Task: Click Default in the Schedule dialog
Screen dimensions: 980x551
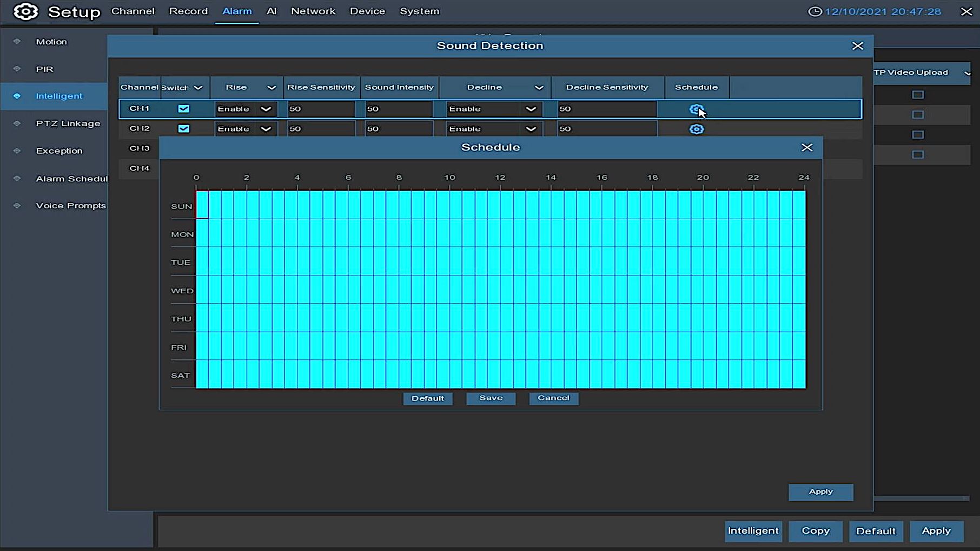Action: 427,398
